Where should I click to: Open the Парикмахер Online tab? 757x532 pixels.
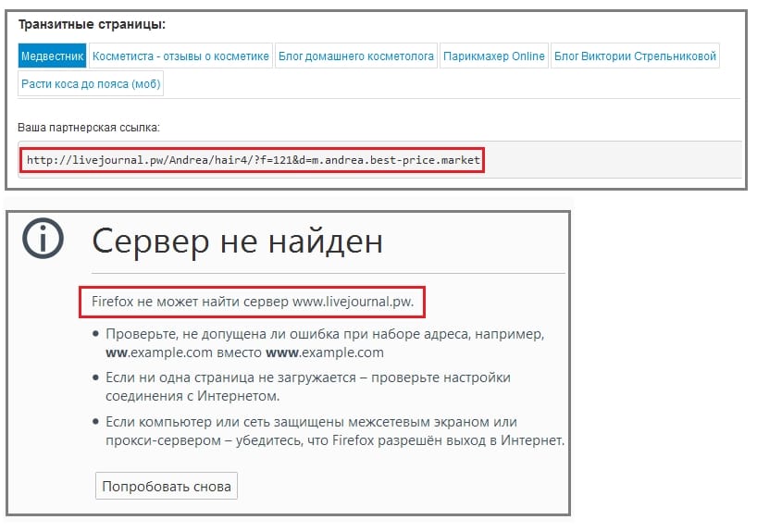click(x=493, y=56)
